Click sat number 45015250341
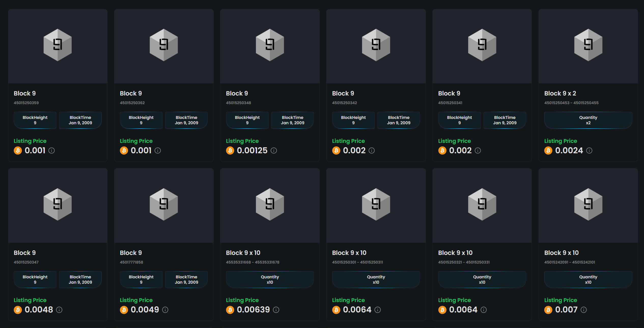 point(450,103)
